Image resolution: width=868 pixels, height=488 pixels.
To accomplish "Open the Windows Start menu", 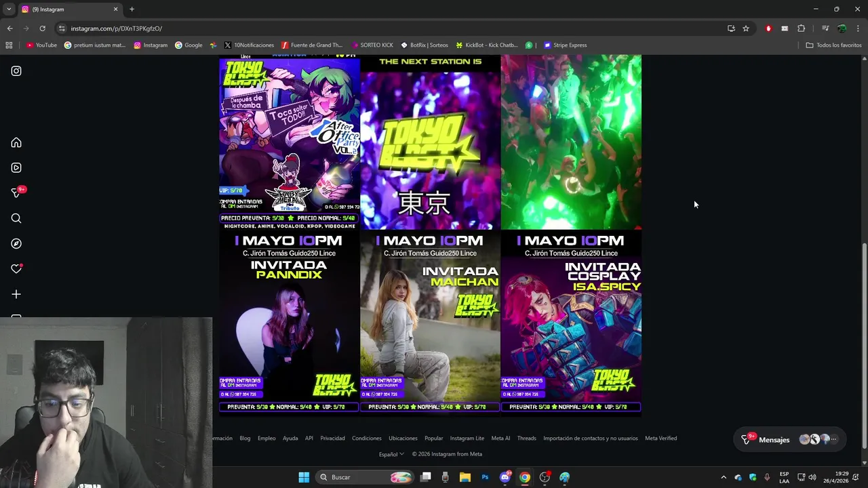I will [304, 477].
